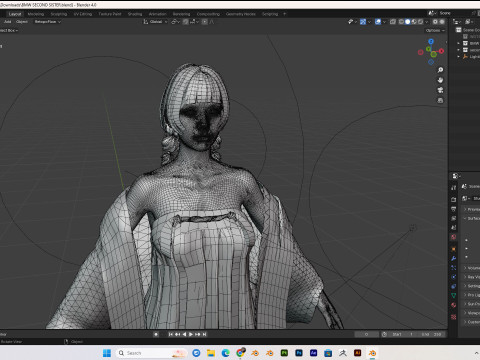Expand the BMW collection in the outliner

click(x=458, y=43)
